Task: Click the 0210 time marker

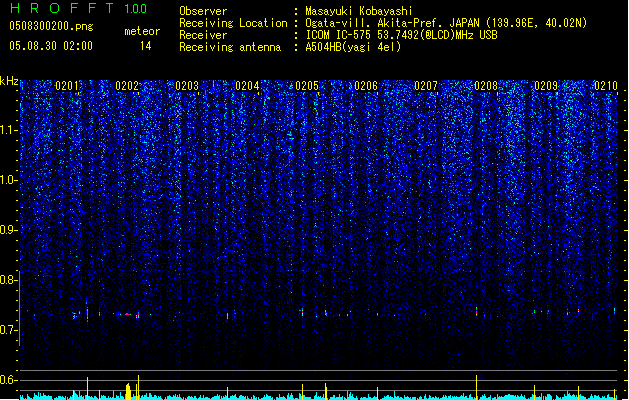Action: tap(606, 86)
